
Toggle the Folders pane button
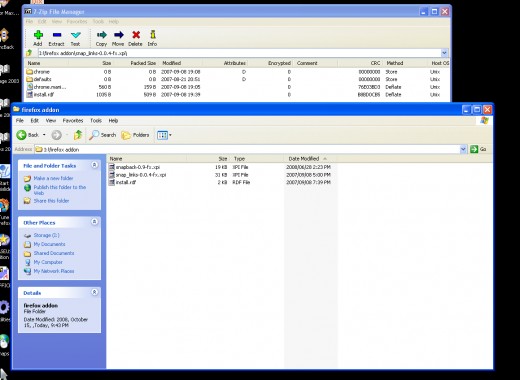pos(135,135)
